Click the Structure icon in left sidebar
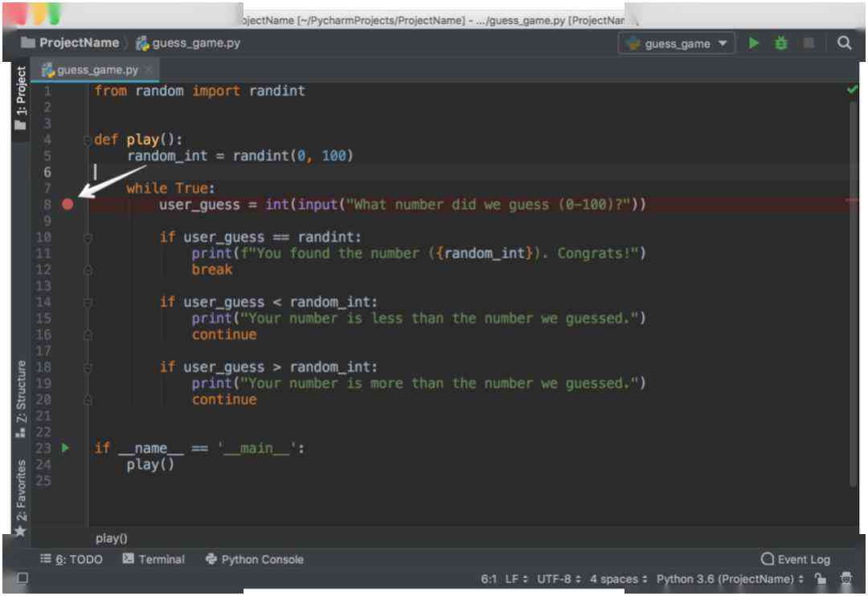The width and height of the screenshot is (868, 596). pos(20,433)
